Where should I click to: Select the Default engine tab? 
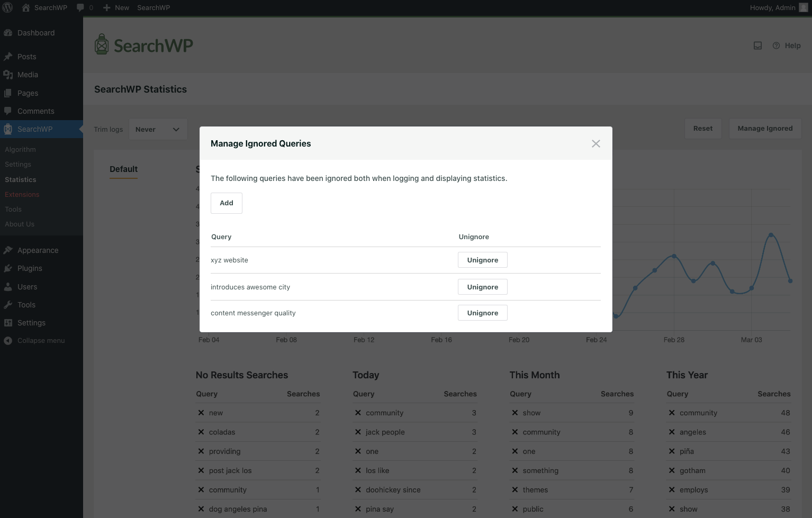[123, 169]
